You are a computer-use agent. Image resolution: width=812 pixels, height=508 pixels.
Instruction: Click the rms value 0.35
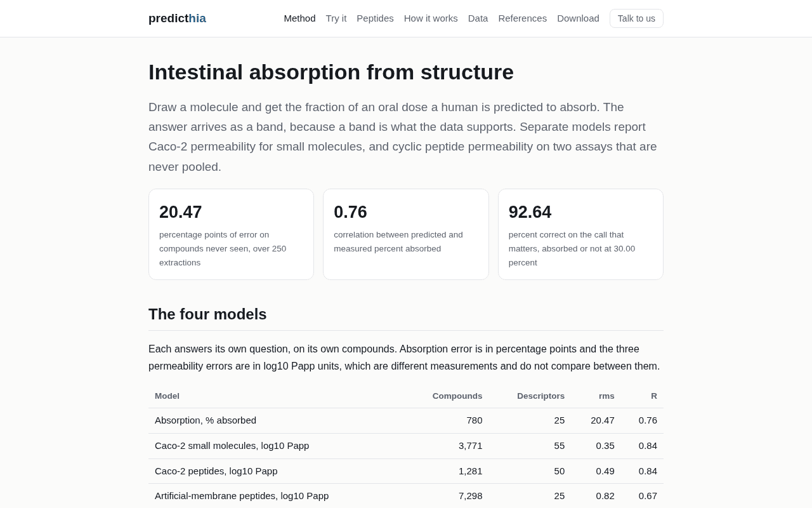(605, 446)
